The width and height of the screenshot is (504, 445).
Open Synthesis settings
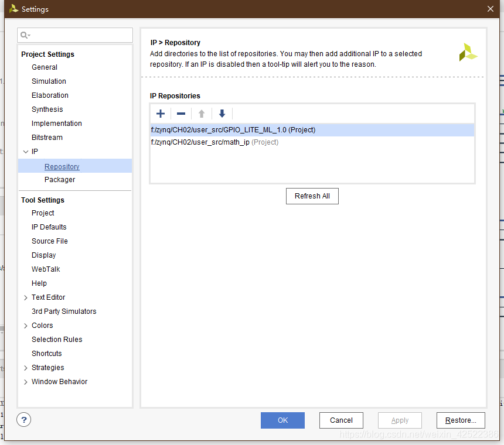pyautogui.click(x=47, y=109)
